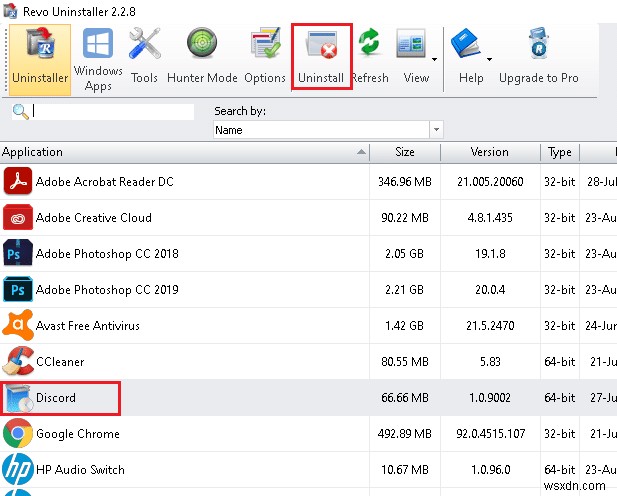Click version 19.1.8 cell
The height and width of the screenshot is (496, 617).
490,254
